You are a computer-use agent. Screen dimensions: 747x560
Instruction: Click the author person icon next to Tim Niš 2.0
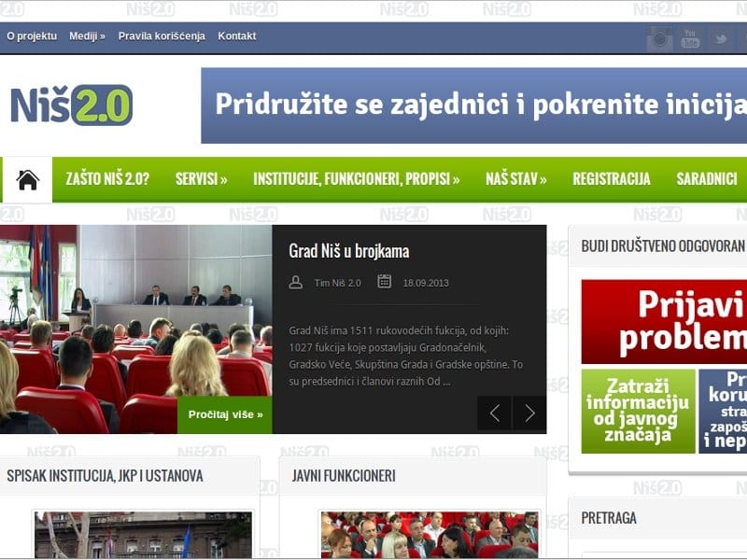tap(295, 282)
